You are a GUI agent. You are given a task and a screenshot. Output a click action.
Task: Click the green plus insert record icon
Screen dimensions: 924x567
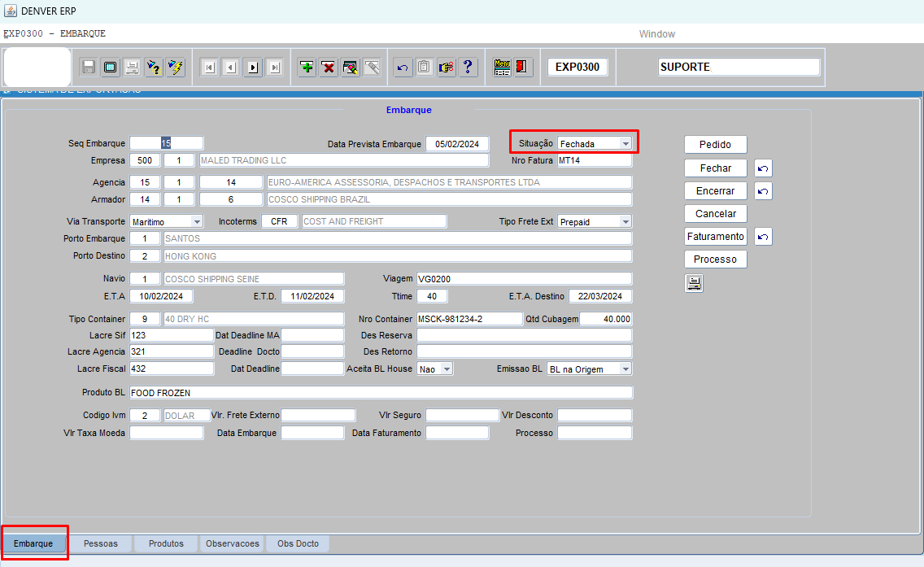point(307,68)
